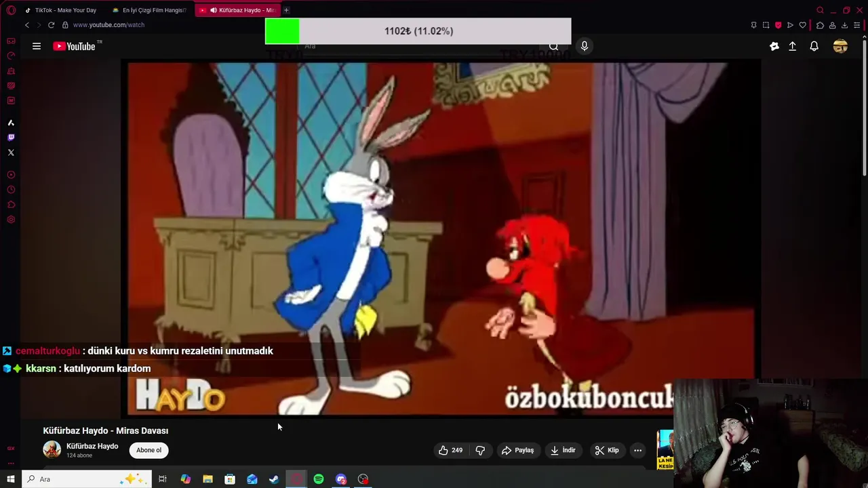
Task: Download the video with İndir
Action: point(563,450)
